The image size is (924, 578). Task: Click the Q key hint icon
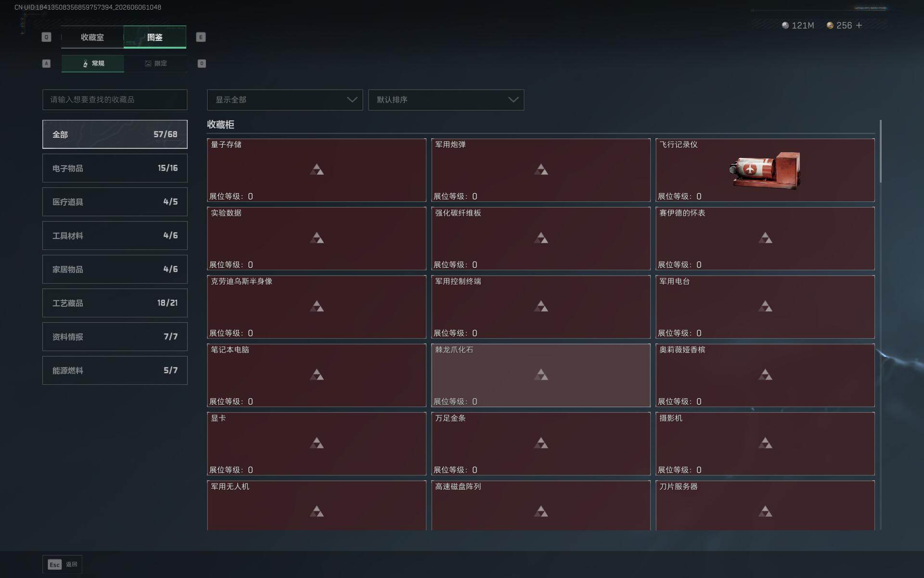point(46,37)
